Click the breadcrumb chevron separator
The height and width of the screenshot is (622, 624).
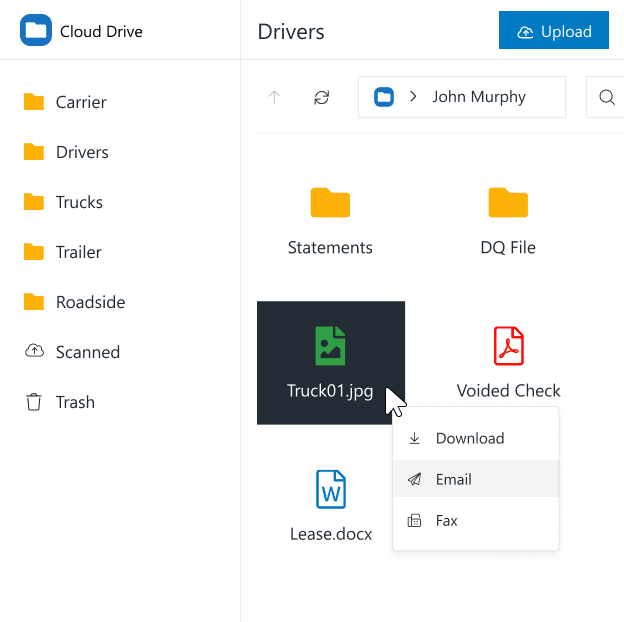tap(413, 97)
